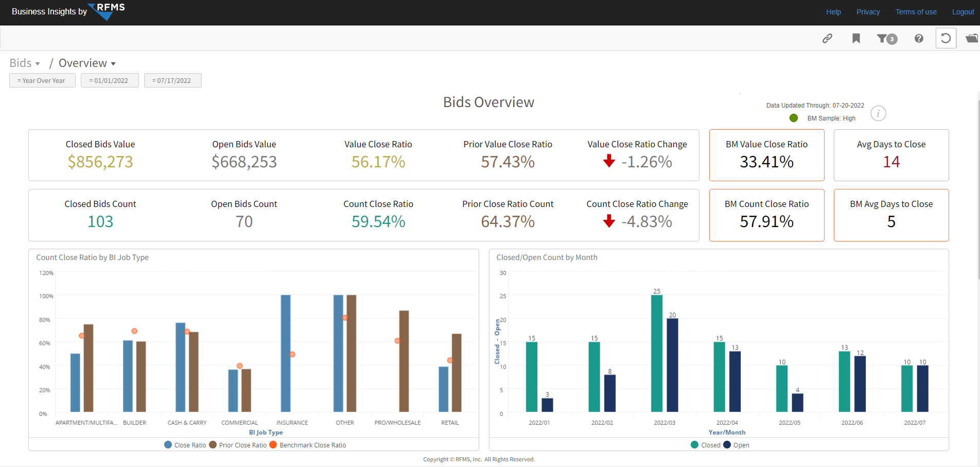
Task: Click the copy link chain icon
Action: [x=827, y=38]
